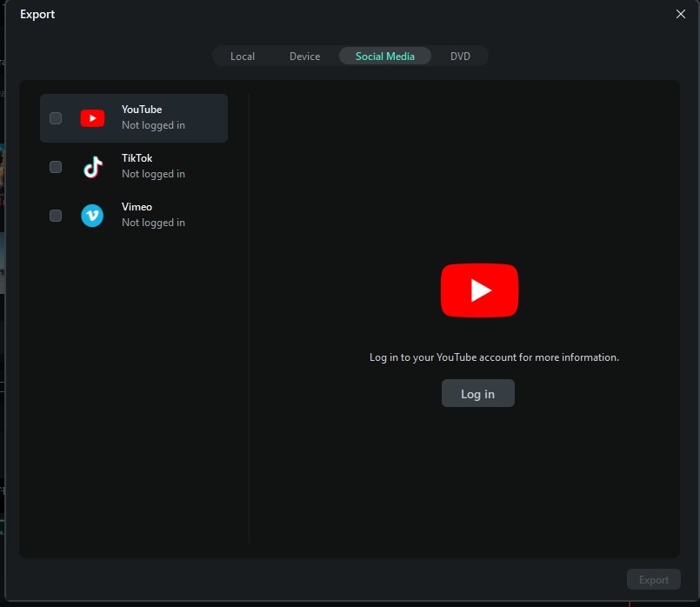Check the Vimeo checkbox
Image resolution: width=700 pixels, height=607 pixels.
pyautogui.click(x=56, y=215)
